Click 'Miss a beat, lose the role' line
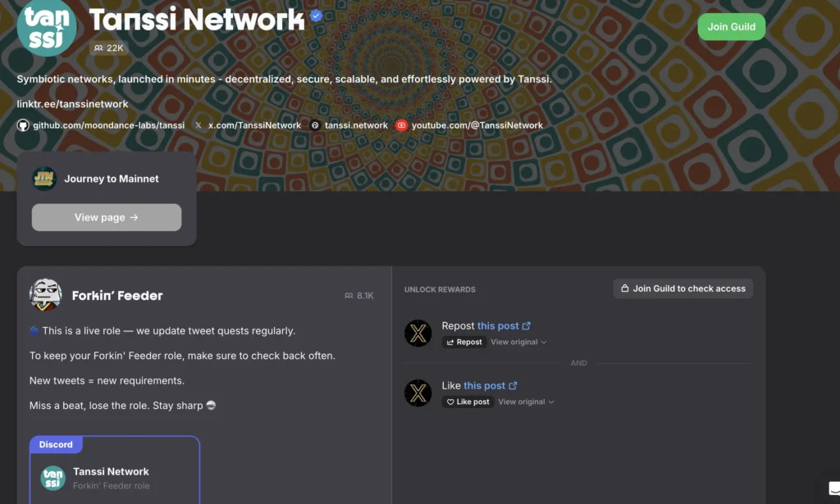 pyautogui.click(x=123, y=406)
